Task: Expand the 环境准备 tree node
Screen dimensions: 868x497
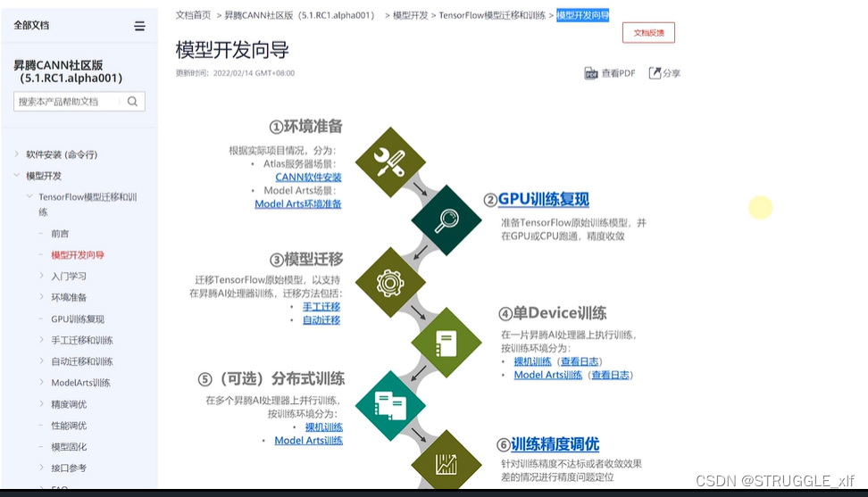Action: point(42,297)
